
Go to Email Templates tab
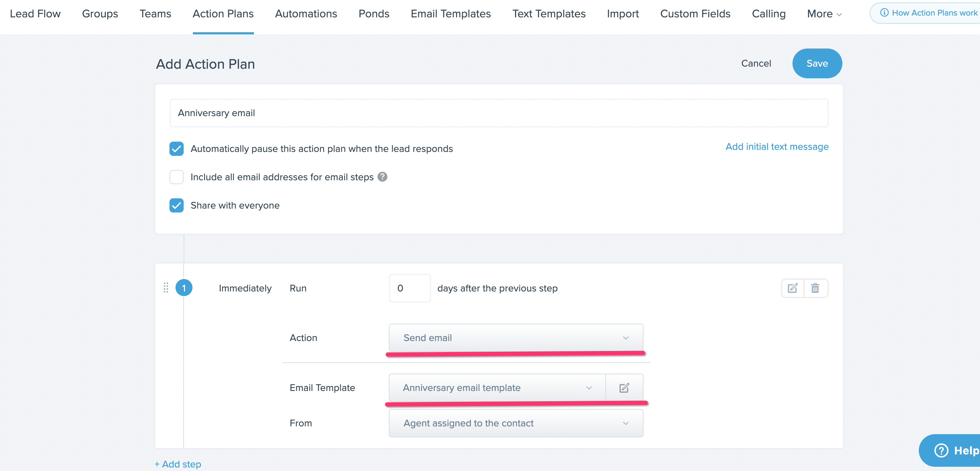point(450,14)
